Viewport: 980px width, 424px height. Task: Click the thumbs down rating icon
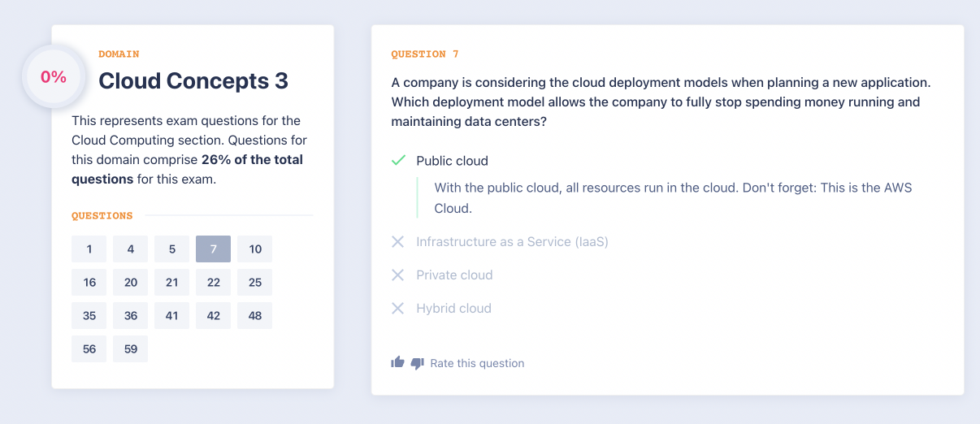[x=417, y=363]
